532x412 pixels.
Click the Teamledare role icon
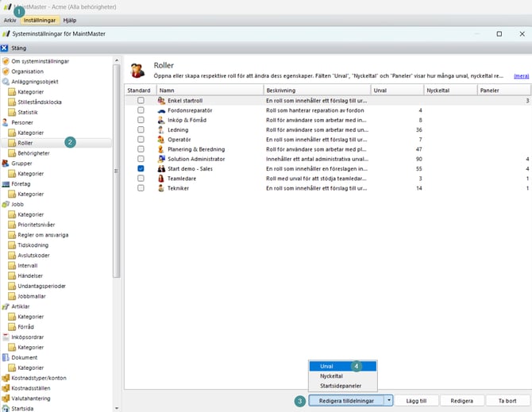pyautogui.click(x=161, y=179)
